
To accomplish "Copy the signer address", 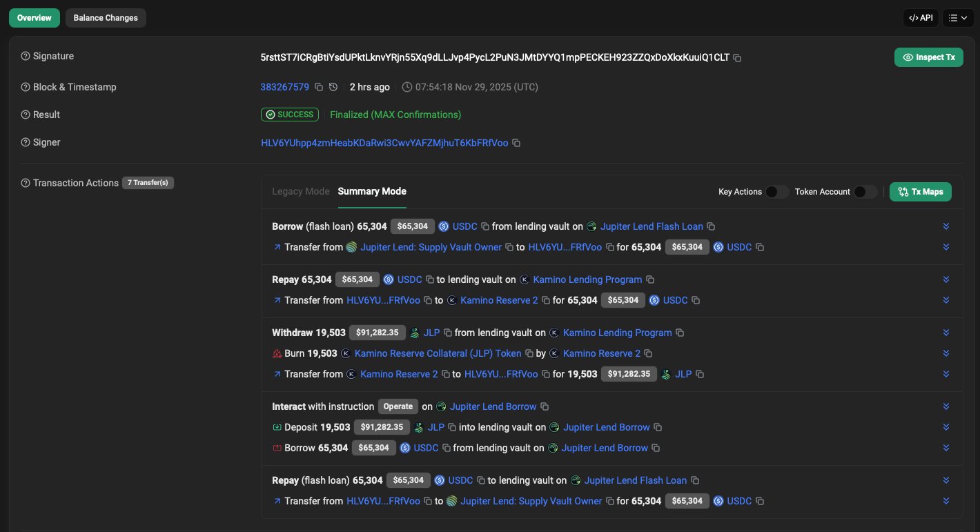I will tap(516, 143).
